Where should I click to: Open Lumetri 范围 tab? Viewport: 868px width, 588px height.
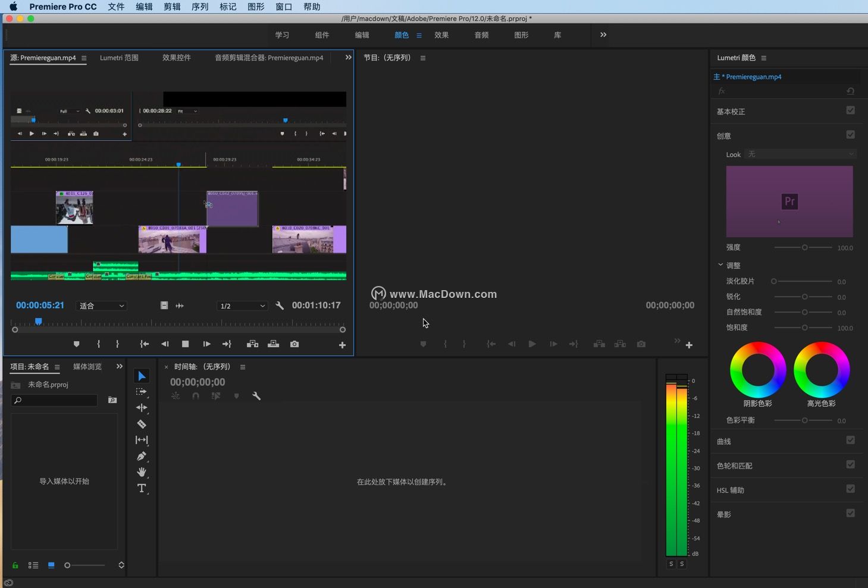point(119,58)
